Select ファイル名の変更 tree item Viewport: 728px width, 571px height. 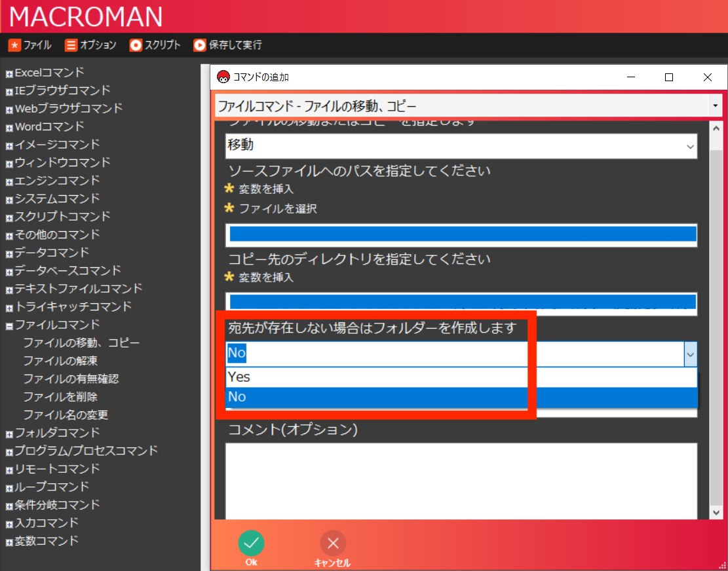tap(66, 414)
